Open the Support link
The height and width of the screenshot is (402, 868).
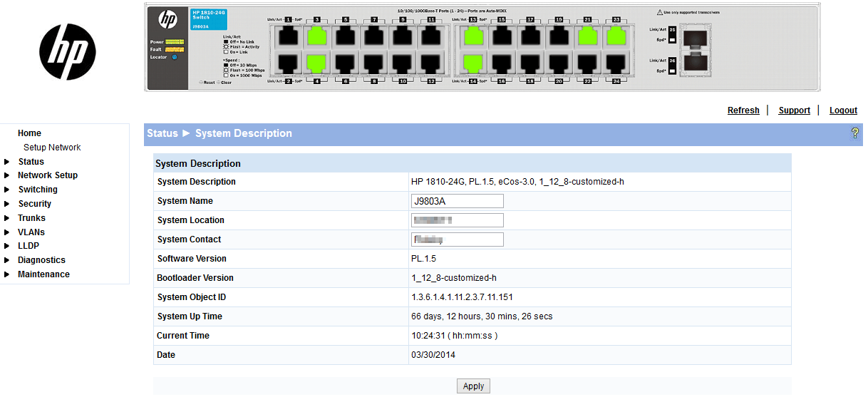coord(794,110)
